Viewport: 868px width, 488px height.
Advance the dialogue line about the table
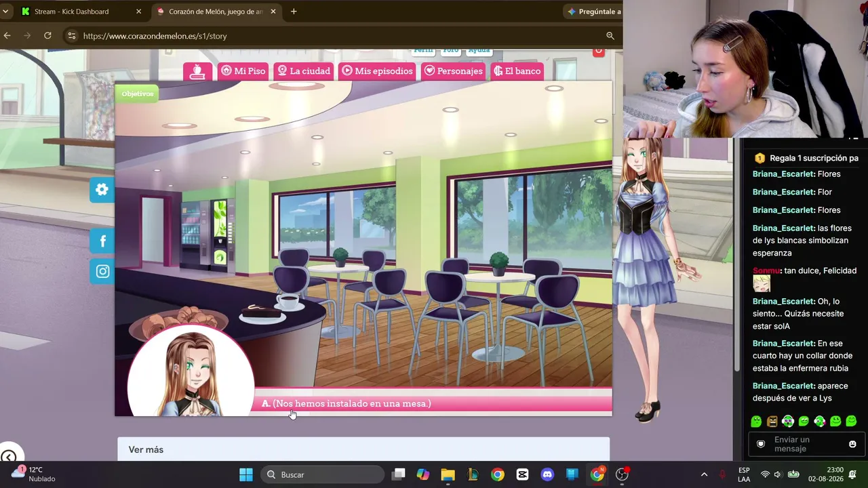click(x=434, y=403)
